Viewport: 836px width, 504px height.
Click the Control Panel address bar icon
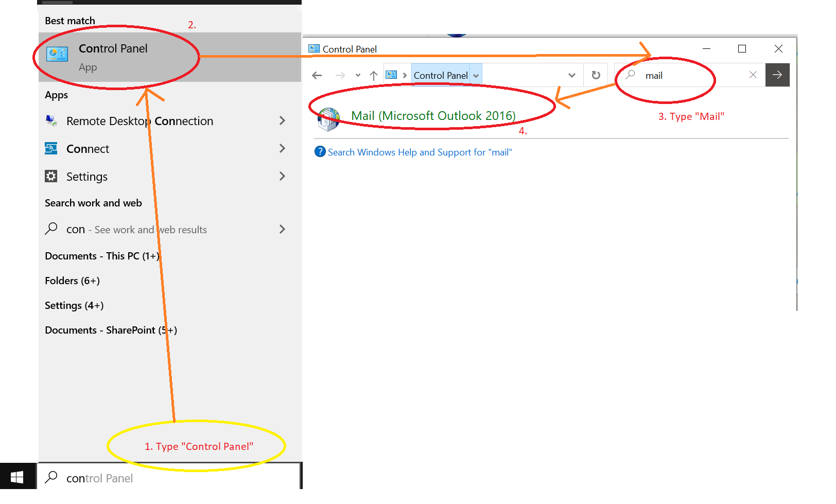coord(391,75)
